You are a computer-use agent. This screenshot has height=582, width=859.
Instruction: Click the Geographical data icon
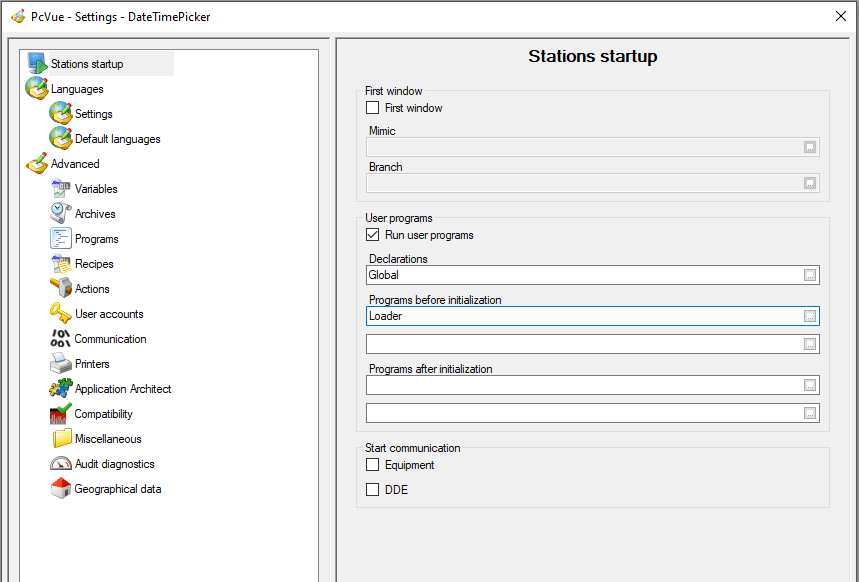[x=60, y=489]
